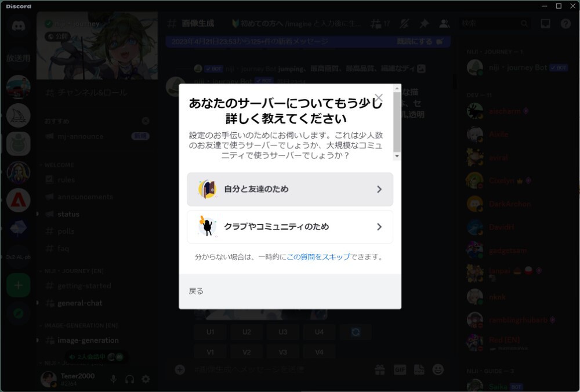This screenshot has height=392, width=580.
Task: Click the 戻る button in dialog
Action: [x=196, y=292]
